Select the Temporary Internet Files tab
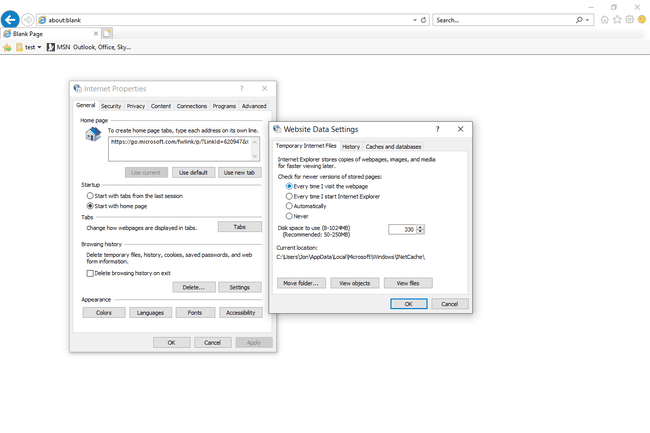This screenshot has height=433, width=650. [306, 146]
